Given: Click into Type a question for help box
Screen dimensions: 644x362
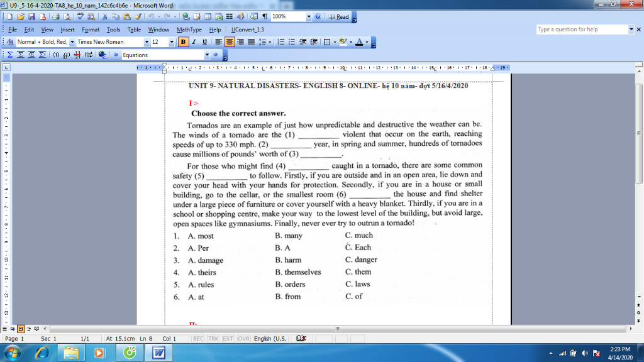Looking at the screenshot, I should point(582,29).
